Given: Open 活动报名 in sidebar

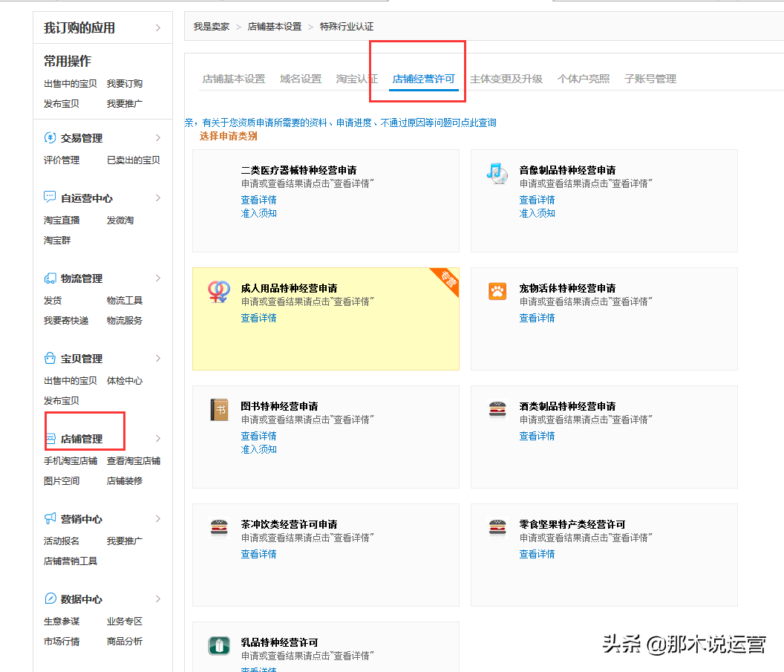Looking at the screenshot, I should (62, 541).
